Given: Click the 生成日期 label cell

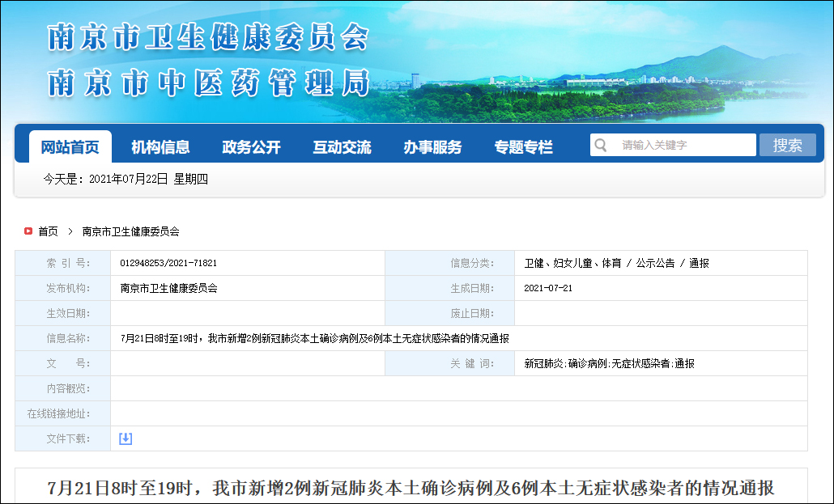Looking at the screenshot, I should coord(450,288).
